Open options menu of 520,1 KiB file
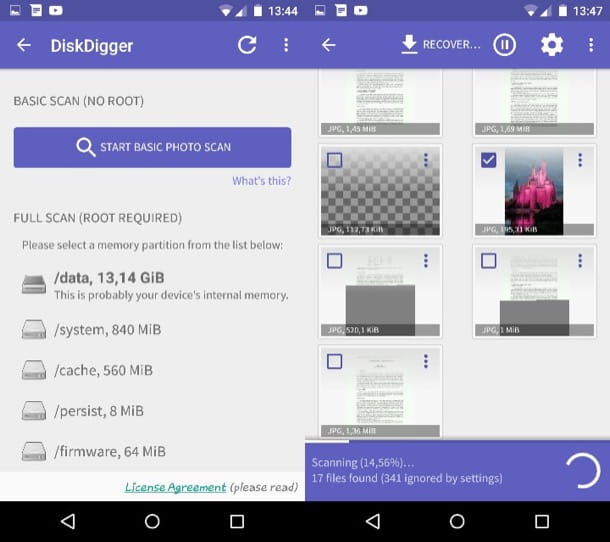Image resolution: width=610 pixels, height=542 pixels. (x=426, y=261)
